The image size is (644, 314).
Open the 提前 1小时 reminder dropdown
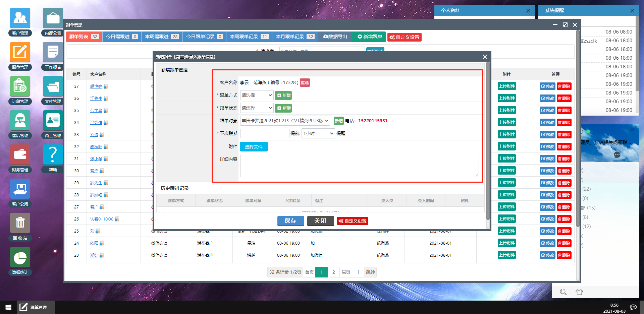pos(318,133)
